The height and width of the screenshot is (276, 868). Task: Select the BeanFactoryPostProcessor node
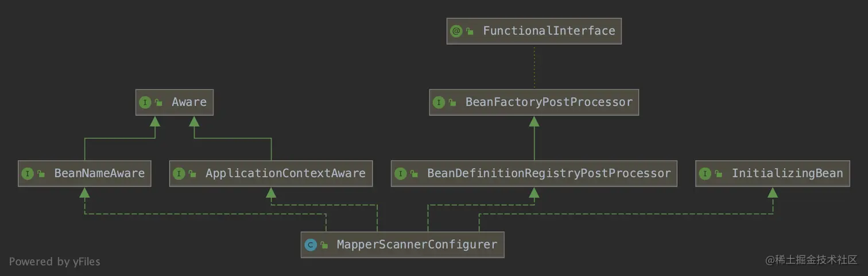click(534, 102)
